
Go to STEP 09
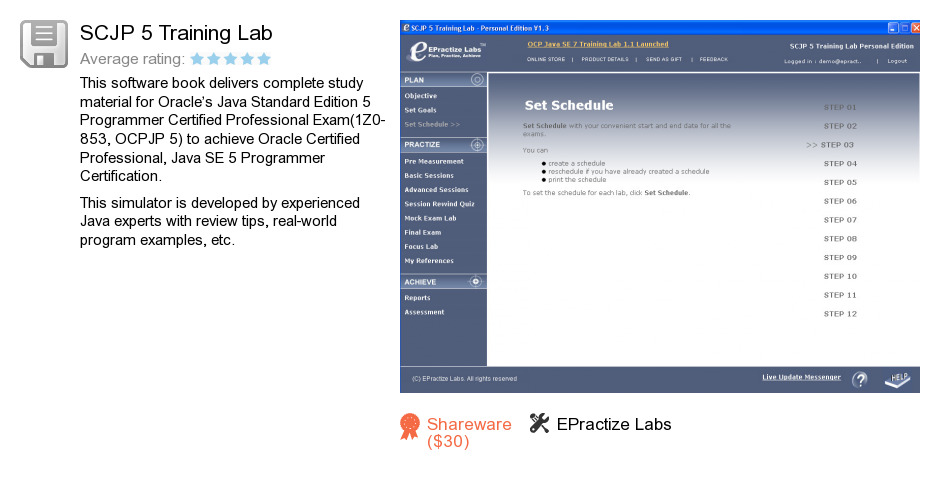840,258
